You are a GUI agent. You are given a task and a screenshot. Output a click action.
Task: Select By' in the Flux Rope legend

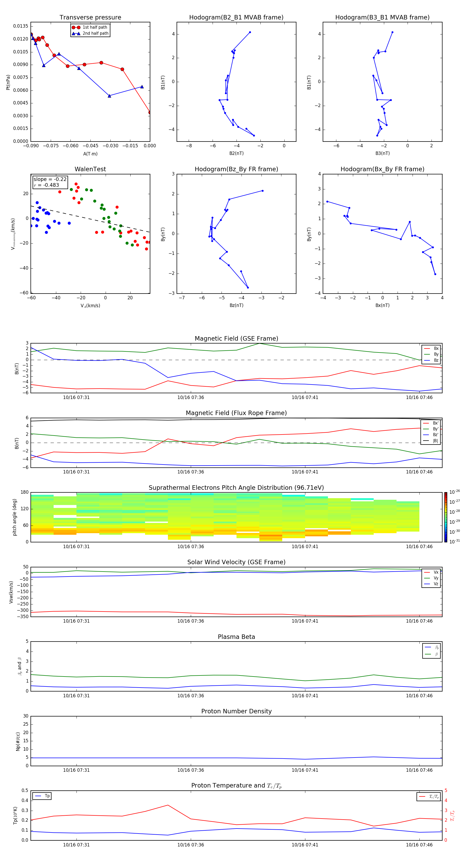coord(431,429)
